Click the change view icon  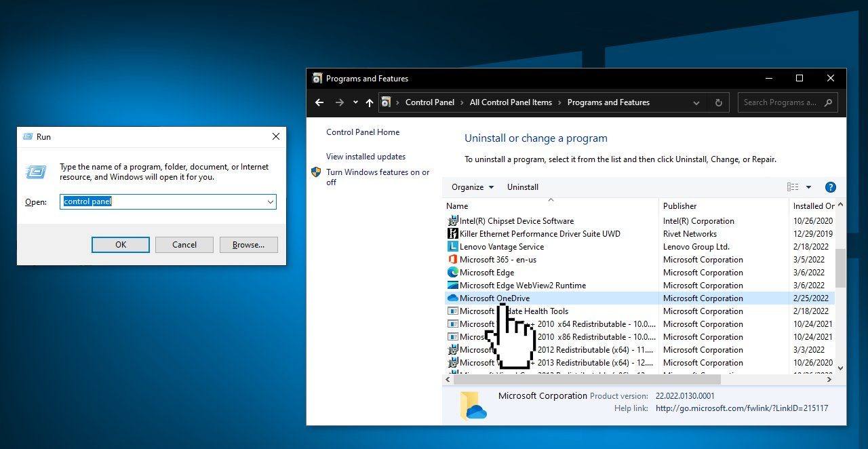(x=793, y=187)
